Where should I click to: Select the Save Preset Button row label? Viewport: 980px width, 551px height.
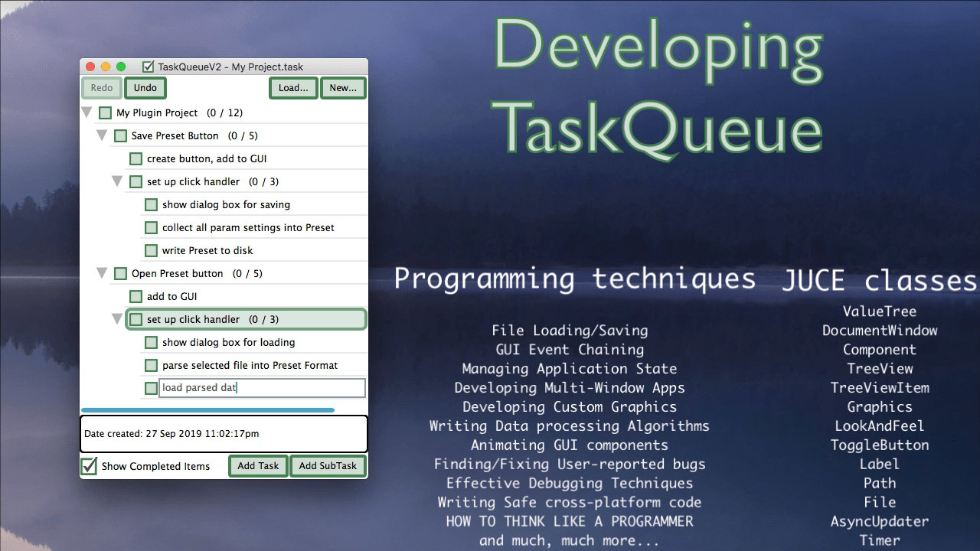coord(175,136)
